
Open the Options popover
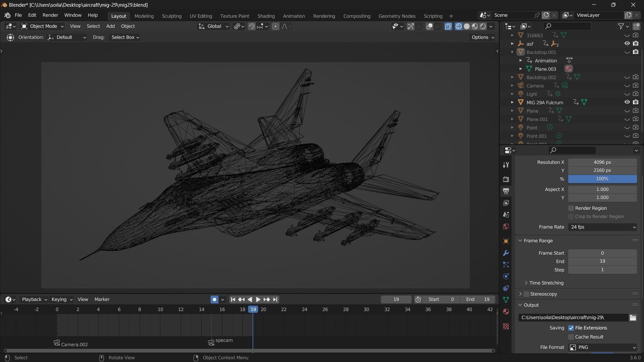(483, 37)
